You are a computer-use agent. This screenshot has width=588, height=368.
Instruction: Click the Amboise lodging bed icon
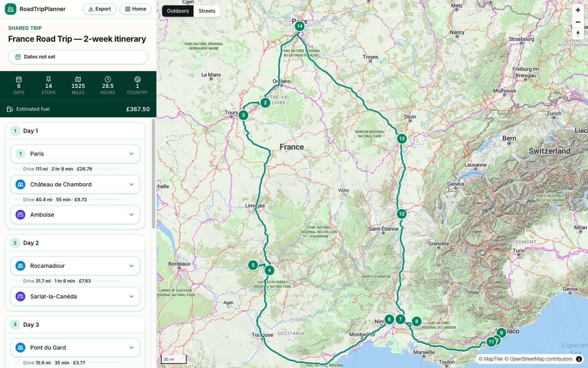(x=20, y=215)
